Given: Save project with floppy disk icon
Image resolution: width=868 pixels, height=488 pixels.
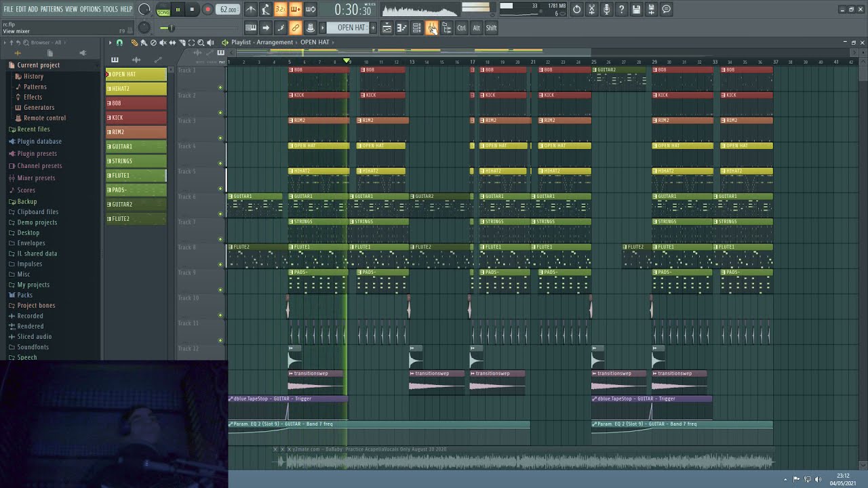Looking at the screenshot, I should pyautogui.click(x=636, y=9).
